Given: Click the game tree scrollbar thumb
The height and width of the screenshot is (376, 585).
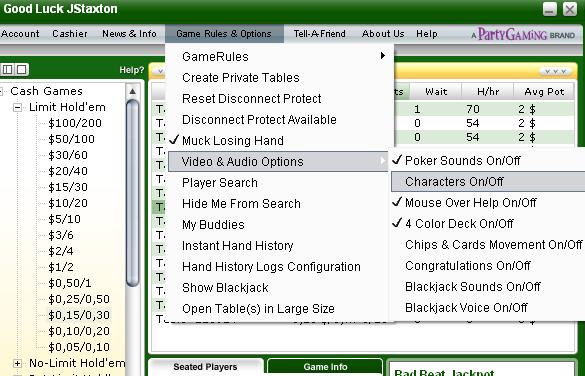Looking at the screenshot, I should point(132,193).
